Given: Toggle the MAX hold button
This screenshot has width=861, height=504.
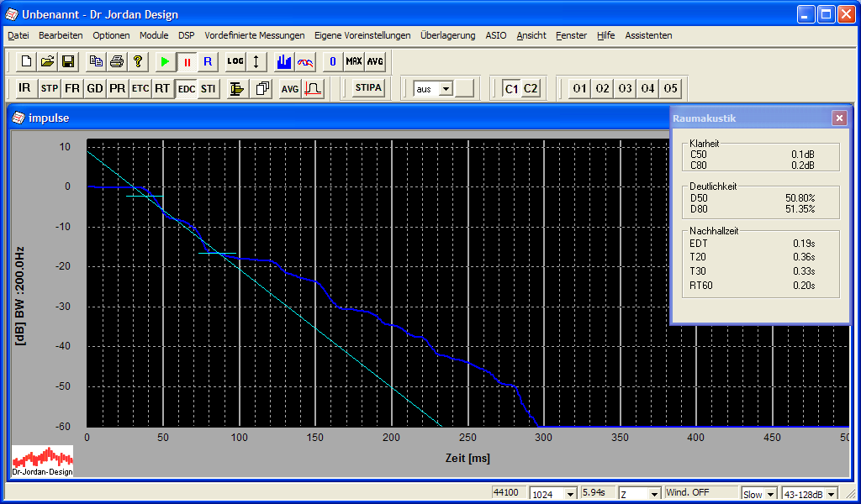Looking at the screenshot, I should pos(354,61).
